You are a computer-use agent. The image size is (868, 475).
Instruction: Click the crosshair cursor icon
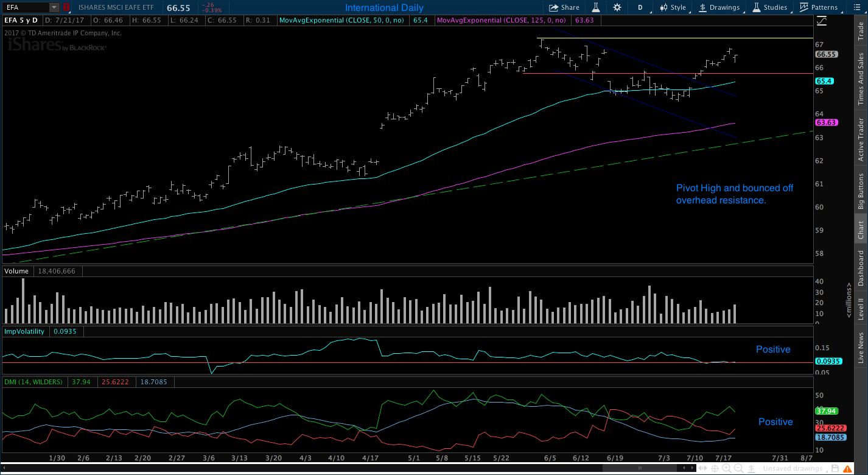[x=715, y=469]
